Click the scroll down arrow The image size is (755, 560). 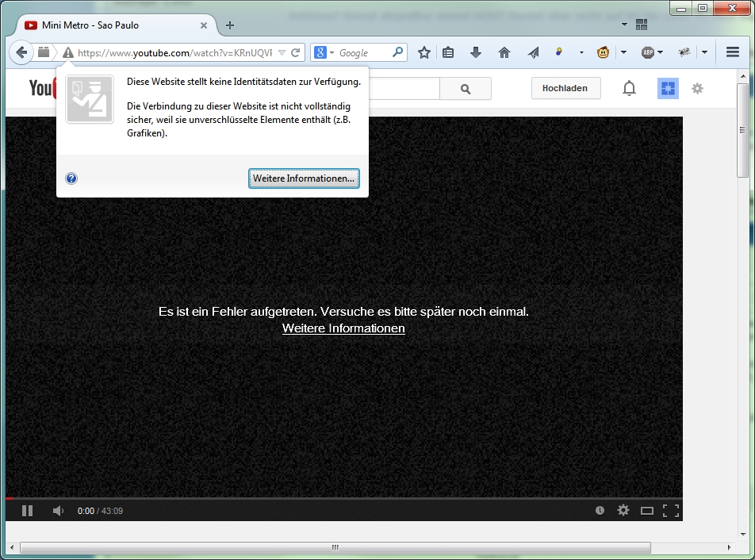pos(743,535)
